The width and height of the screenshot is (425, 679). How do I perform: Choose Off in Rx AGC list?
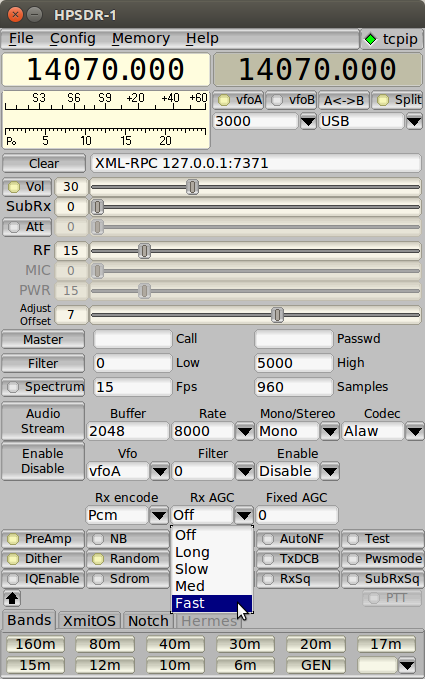click(x=212, y=535)
